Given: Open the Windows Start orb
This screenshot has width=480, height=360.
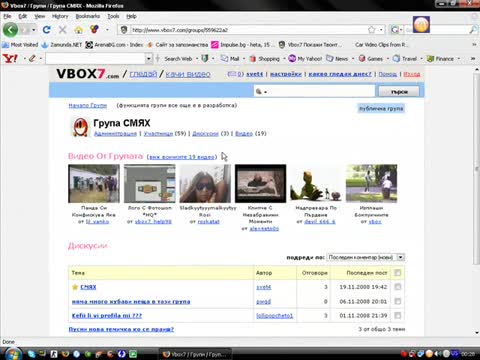Looking at the screenshot, I should coord(13,354).
